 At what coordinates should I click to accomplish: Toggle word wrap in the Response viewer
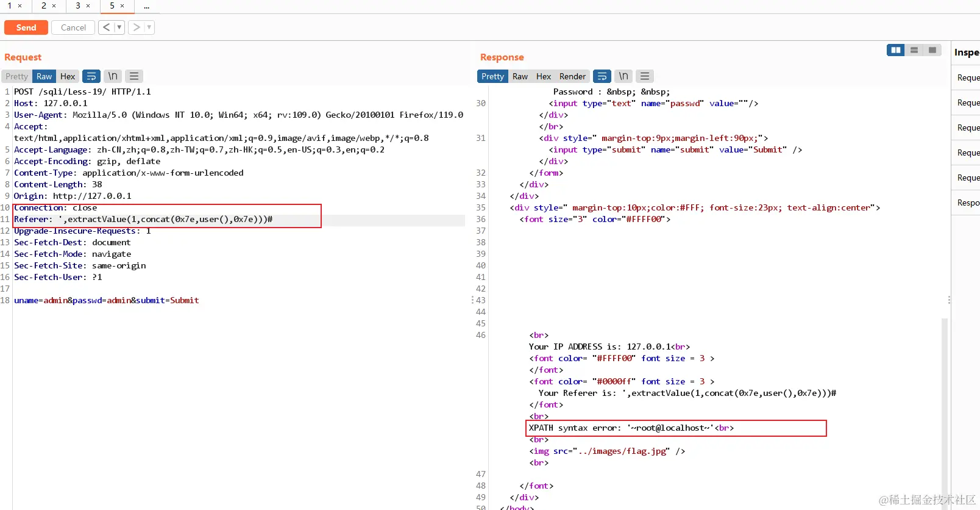pos(602,76)
